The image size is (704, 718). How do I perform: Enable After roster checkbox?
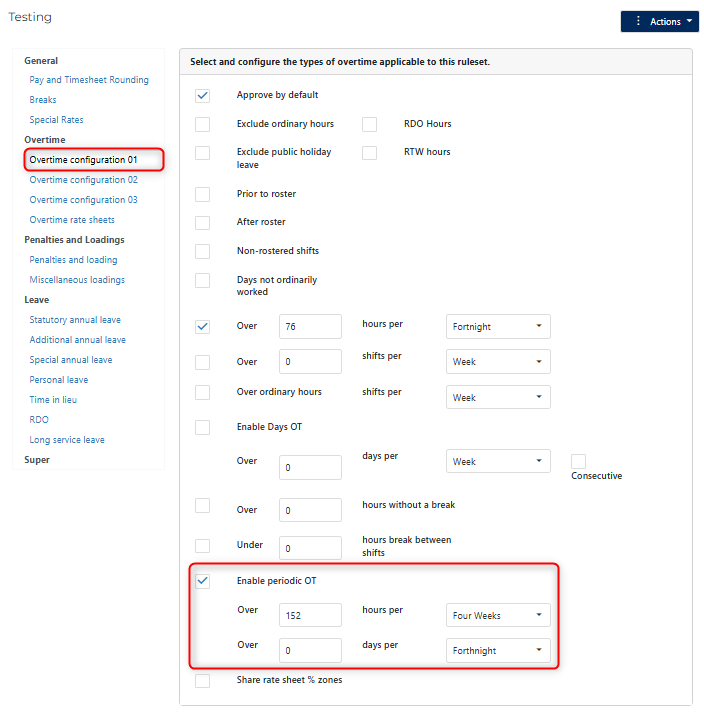tap(202, 223)
